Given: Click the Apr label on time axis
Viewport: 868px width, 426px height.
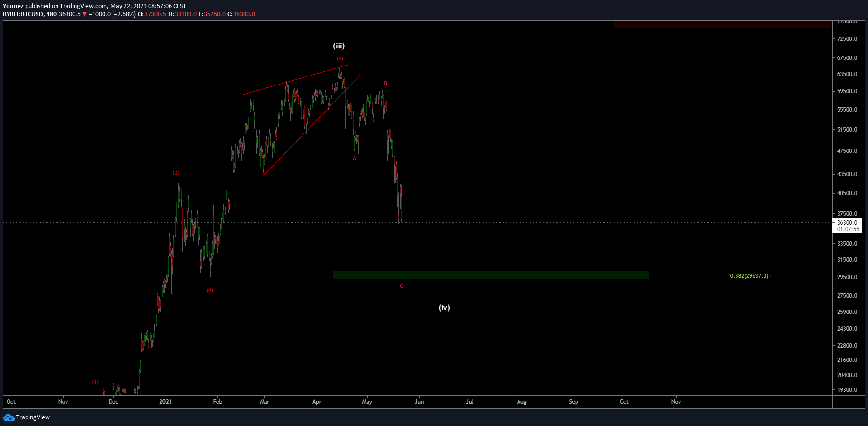Looking at the screenshot, I should [317, 402].
